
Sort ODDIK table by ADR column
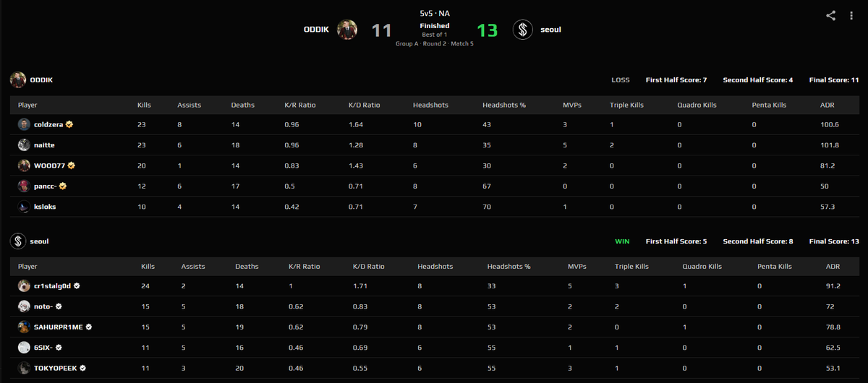[x=827, y=105]
